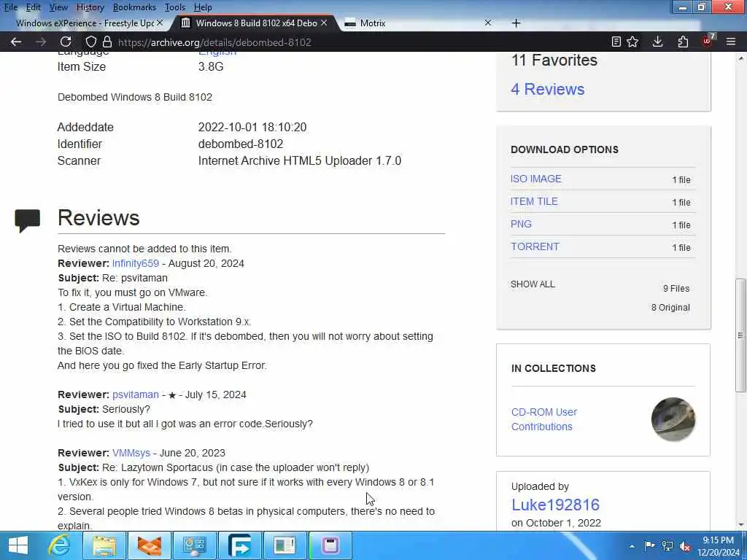The height and width of the screenshot is (560, 747).
Task: Open File Explorer from taskbar
Action: (104, 545)
